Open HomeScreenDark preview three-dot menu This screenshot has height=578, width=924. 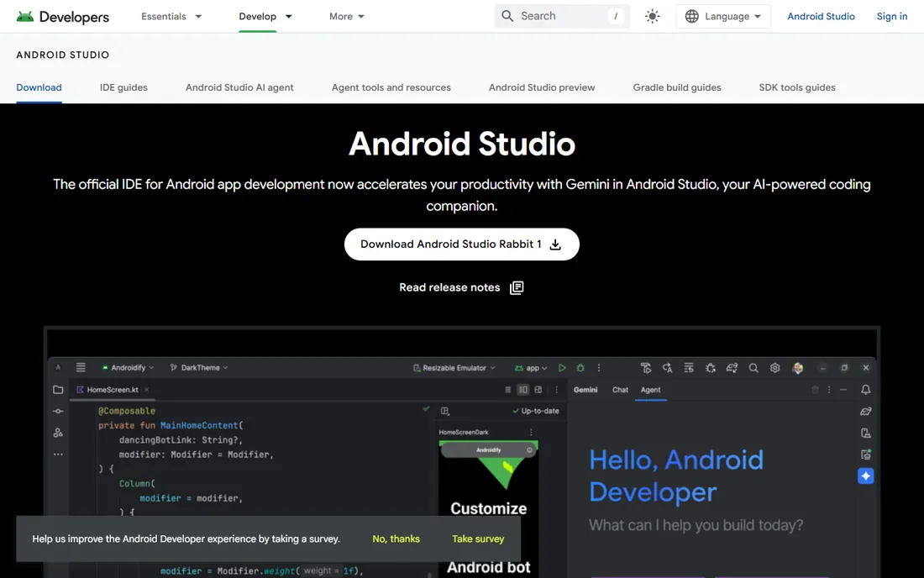531,432
